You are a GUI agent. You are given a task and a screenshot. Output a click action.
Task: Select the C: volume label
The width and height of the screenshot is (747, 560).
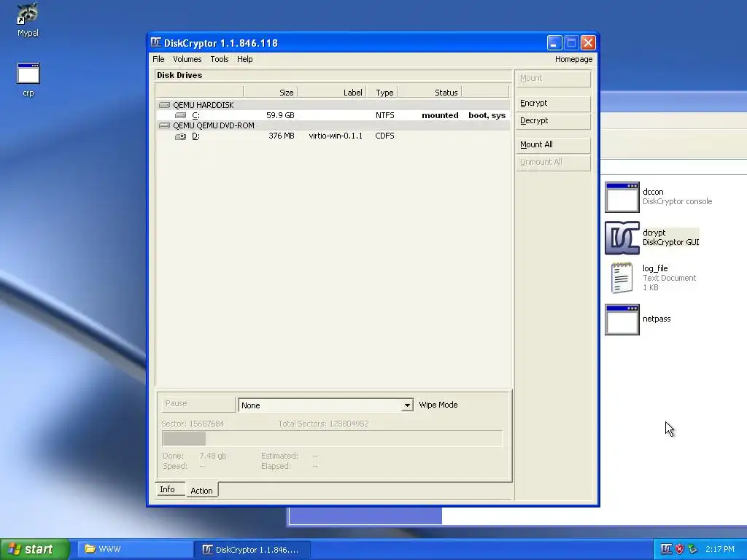(x=196, y=115)
